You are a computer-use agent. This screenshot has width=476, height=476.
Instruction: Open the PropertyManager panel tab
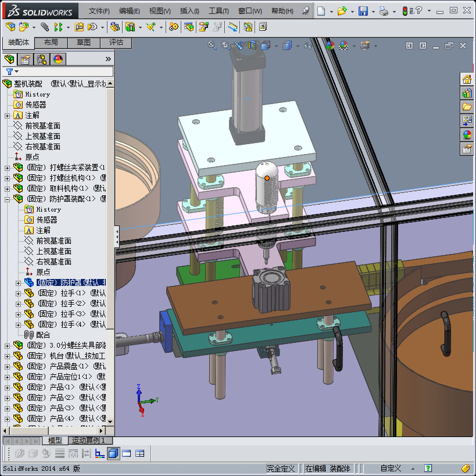(x=26, y=59)
